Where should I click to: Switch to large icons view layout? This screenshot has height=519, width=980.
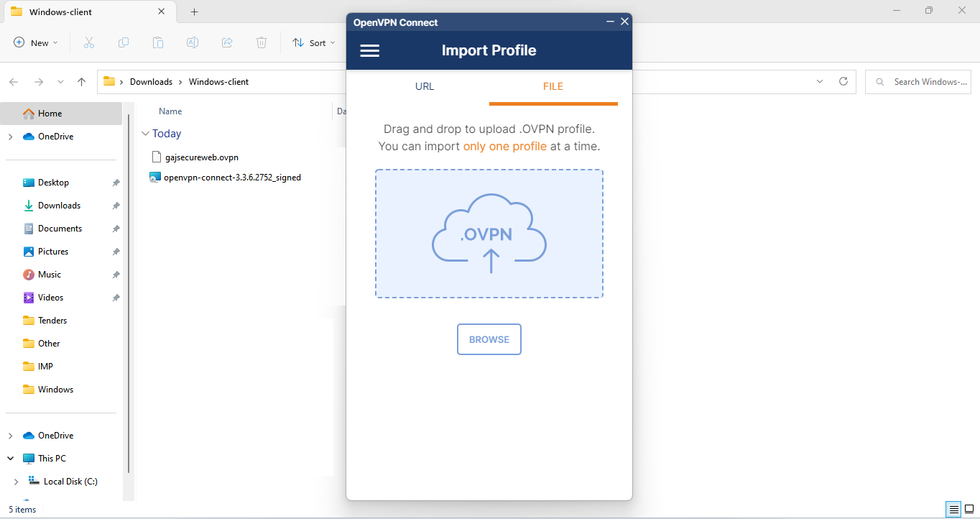(x=969, y=510)
